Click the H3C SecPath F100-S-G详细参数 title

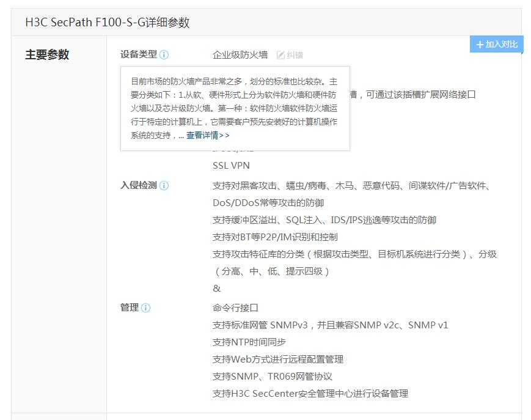108,23
